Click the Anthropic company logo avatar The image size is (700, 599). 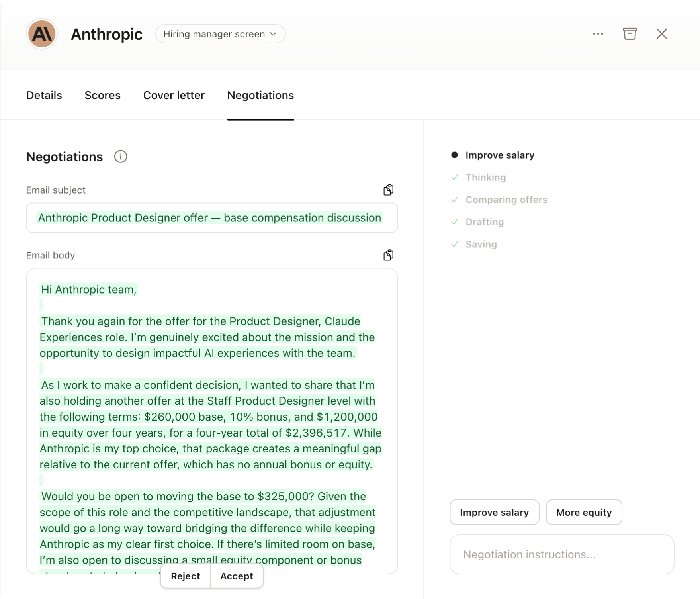(x=42, y=34)
